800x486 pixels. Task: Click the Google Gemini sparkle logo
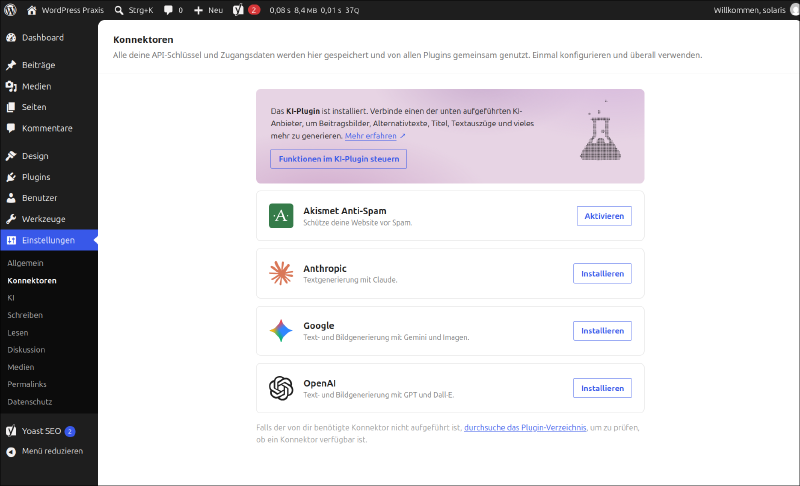[281, 330]
